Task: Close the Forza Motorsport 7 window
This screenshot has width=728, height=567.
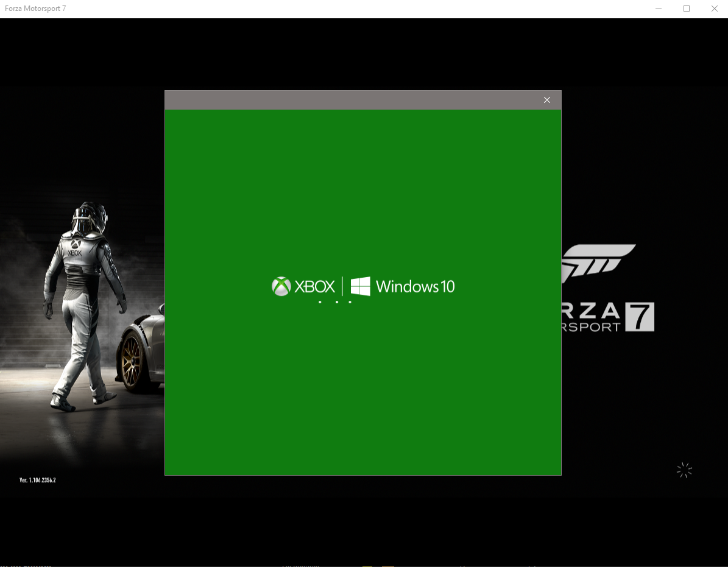Action: pos(715,9)
